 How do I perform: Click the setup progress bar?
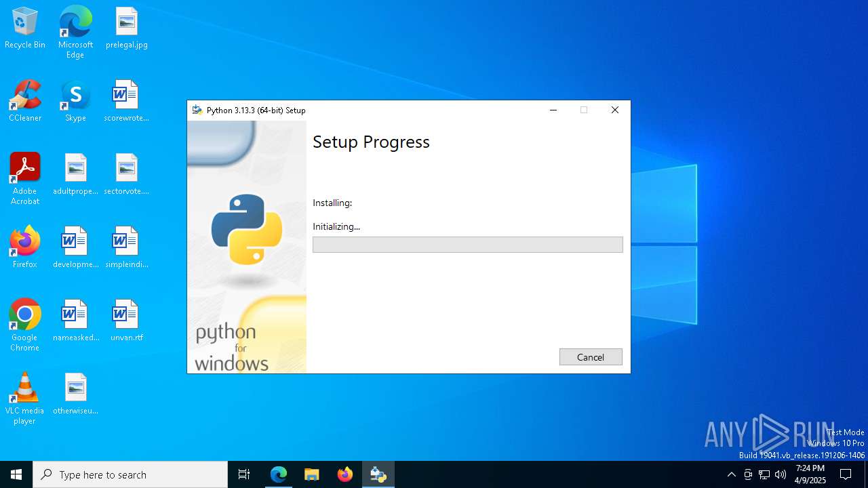[467, 245]
